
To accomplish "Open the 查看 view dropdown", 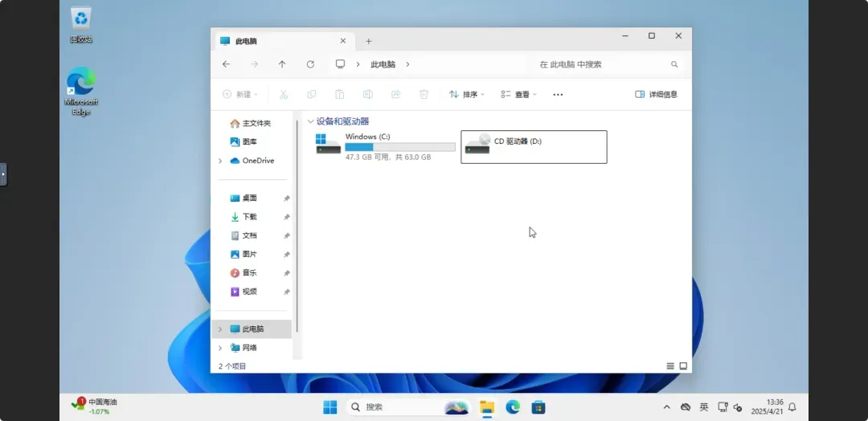I will [518, 95].
